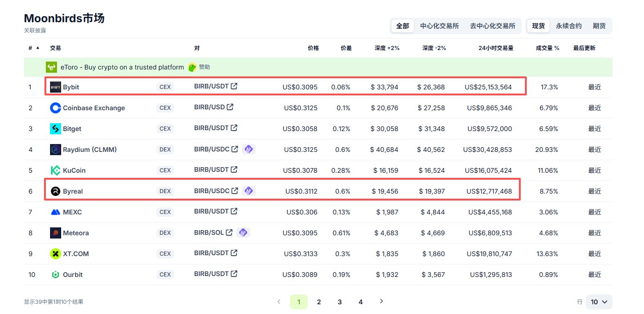This screenshot has width=644, height=314.
Task: Click KuCoin price US$0.3078
Action: (x=301, y=170)
